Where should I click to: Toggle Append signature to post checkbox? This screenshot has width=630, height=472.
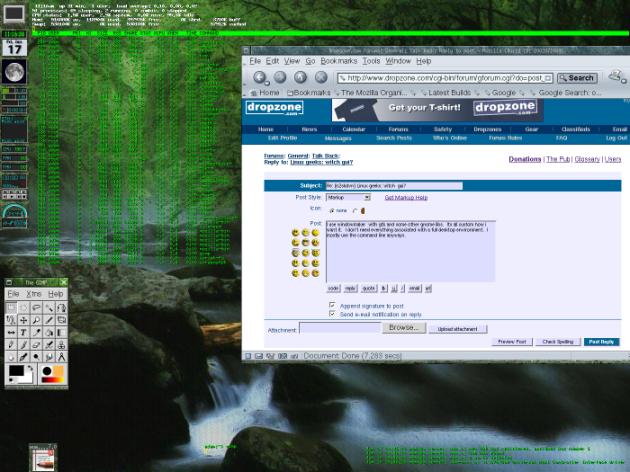[332, 304]
